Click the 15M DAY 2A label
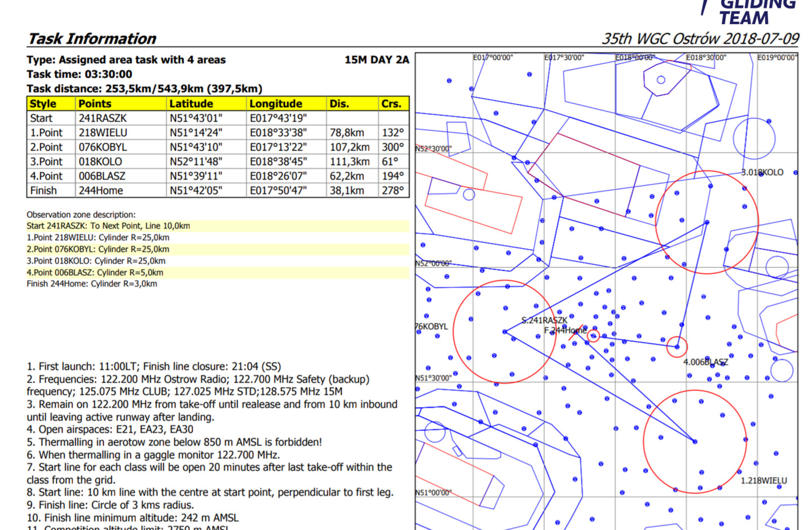This screenshot has height=530, width=812. (x=376, y=60)
